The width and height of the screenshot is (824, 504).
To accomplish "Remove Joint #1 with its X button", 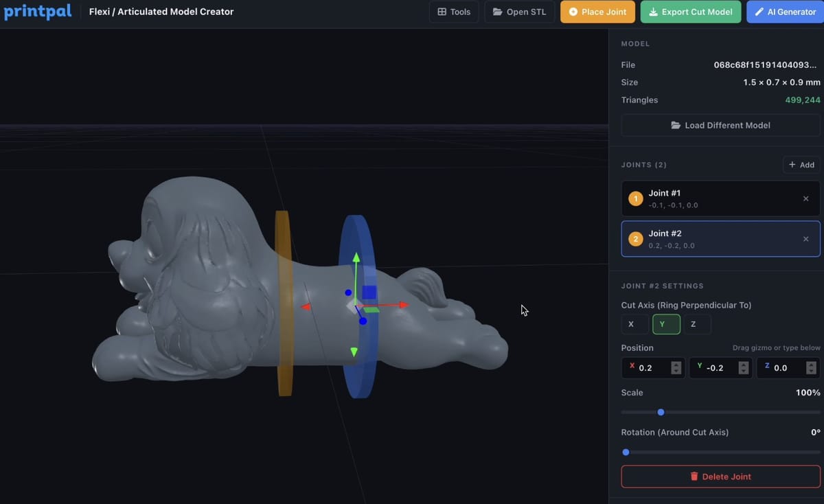I will [x=805, y=198].
